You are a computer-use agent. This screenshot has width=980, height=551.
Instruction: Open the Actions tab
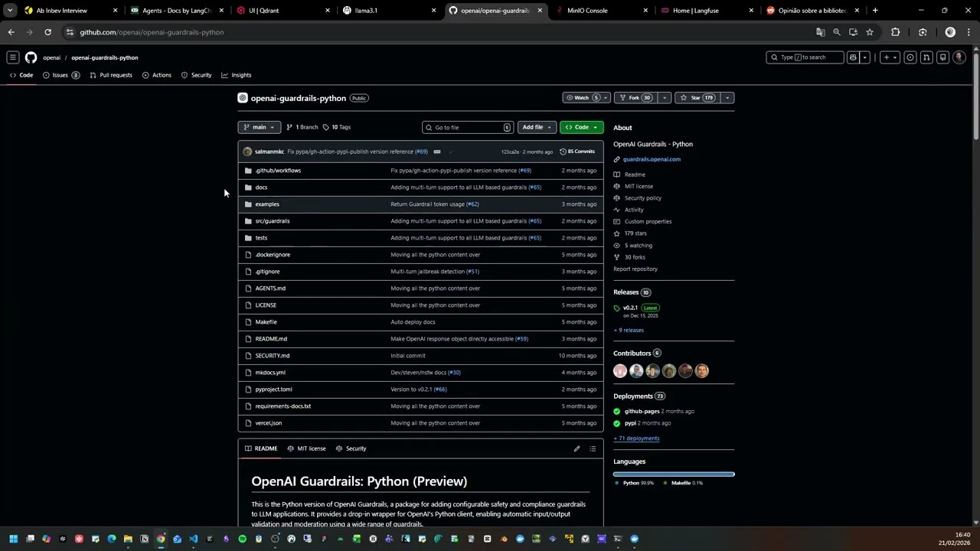tap(157, 75)
